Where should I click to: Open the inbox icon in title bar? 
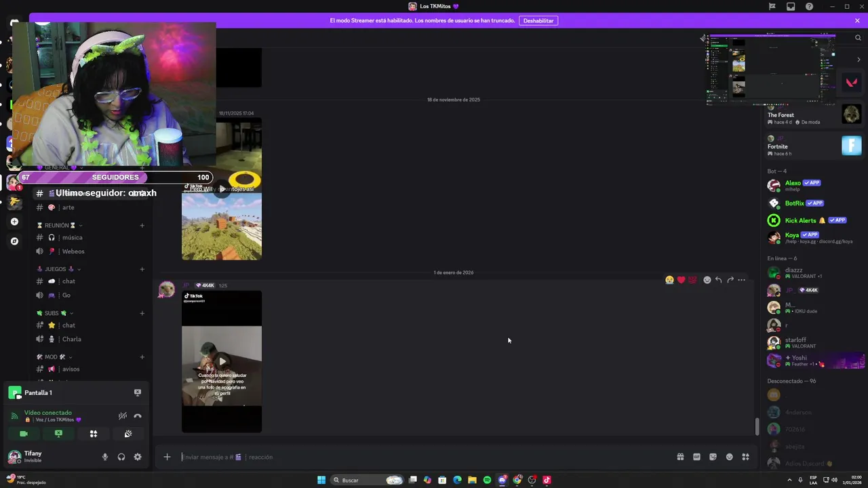[x=791, y=7]
